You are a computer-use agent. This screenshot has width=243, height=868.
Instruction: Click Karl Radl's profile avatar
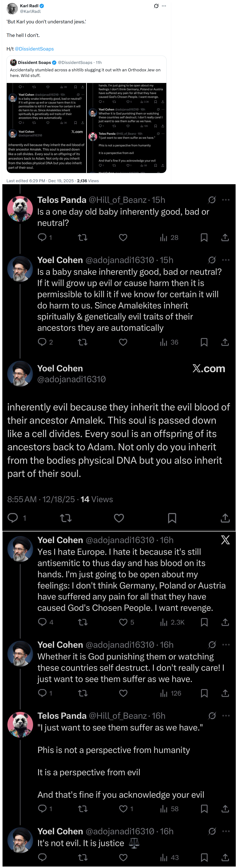(12, 9)
